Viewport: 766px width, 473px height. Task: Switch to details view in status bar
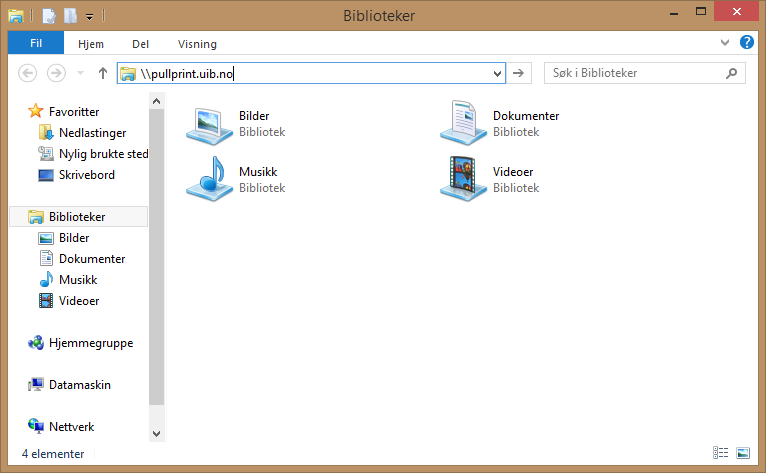[721, 454]
